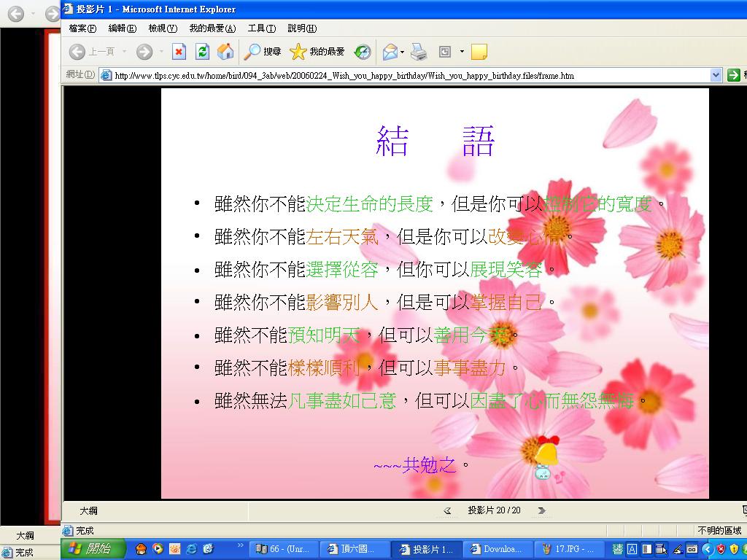Click the address bar URL field

pos(409,75)
